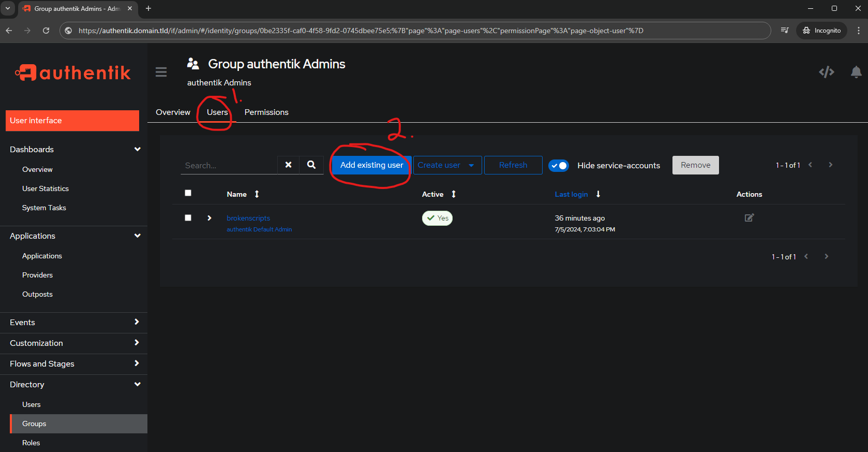Reload the browser page
Screen dimensions: 868x452
(46, 31)
